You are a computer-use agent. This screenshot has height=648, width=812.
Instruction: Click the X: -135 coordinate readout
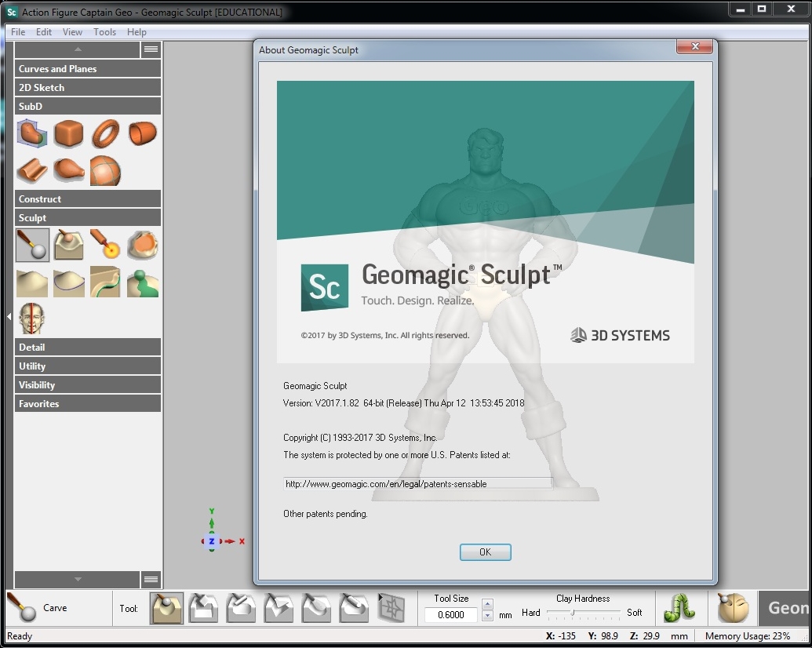pos(561,636)
